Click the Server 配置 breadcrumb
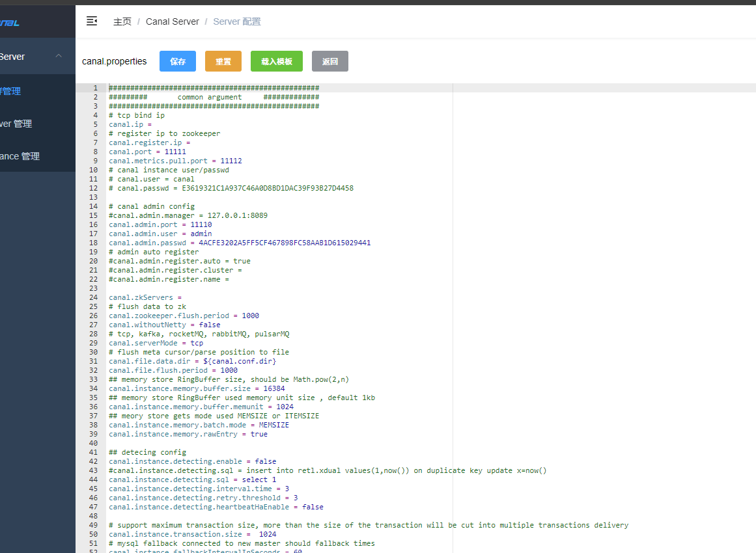 tap(237, 21)
